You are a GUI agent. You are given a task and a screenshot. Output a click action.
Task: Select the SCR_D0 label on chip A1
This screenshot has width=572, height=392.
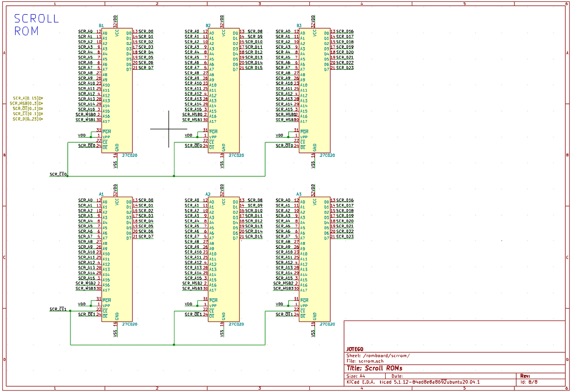pyautogui.click(x=146, y=200)
